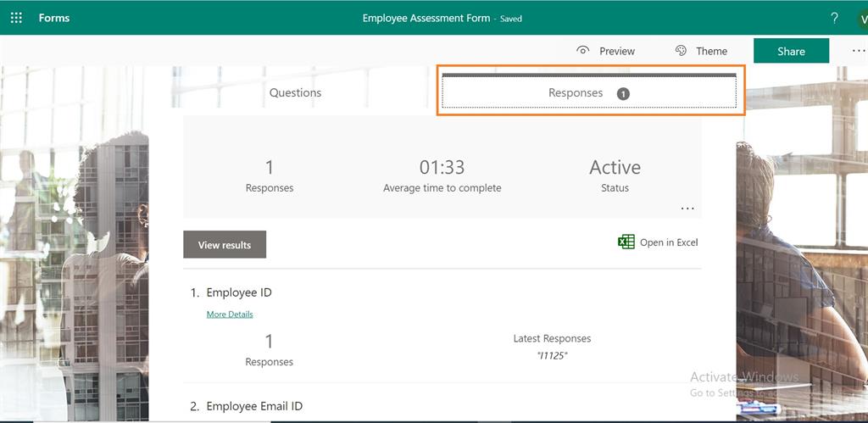The image size is (868, 423).
Task: Open More Details for Employee ID
Action: [x=230, y=314]
